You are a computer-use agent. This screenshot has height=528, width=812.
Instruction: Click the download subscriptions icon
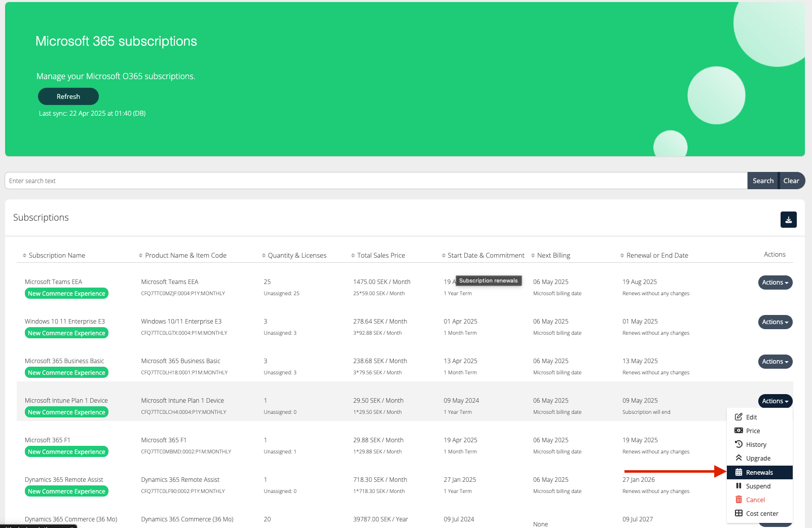[788, 220]
